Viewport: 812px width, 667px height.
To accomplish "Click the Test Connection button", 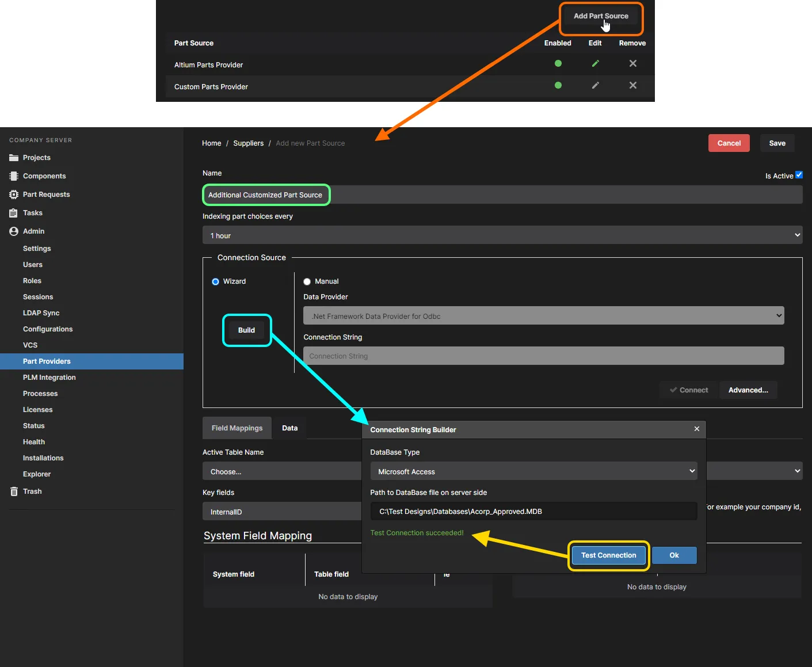I will click(x=608, y=555).
